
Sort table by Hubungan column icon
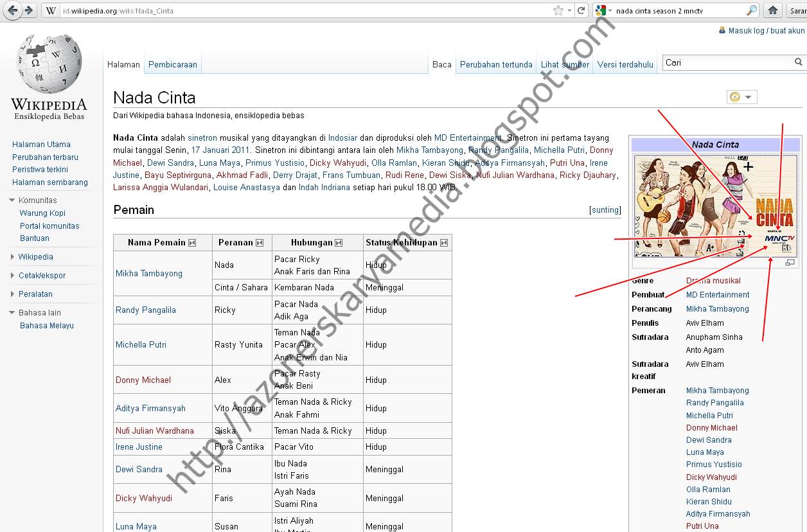coord(339,243)
